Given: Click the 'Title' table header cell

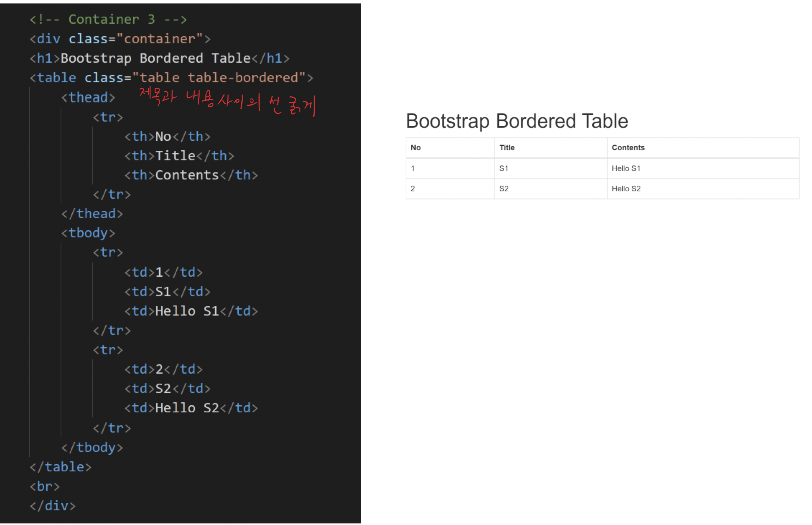Looking at the screenshot, I should point(507,148).
